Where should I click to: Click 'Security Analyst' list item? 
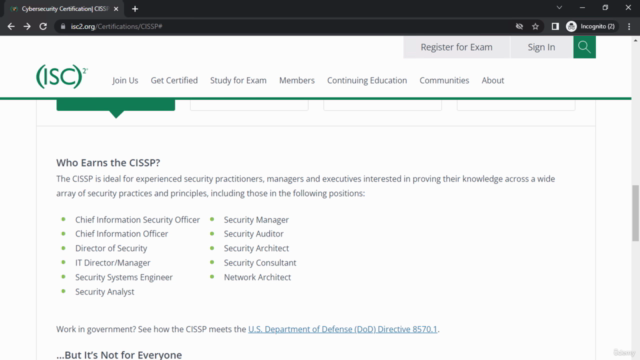pyautogui.click(x=104, y=292)
